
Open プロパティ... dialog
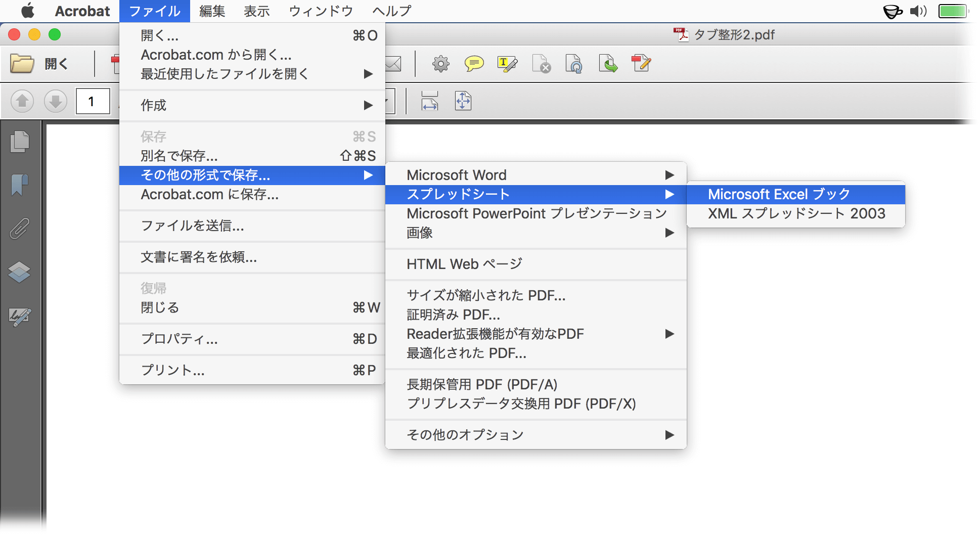point(252,339)
